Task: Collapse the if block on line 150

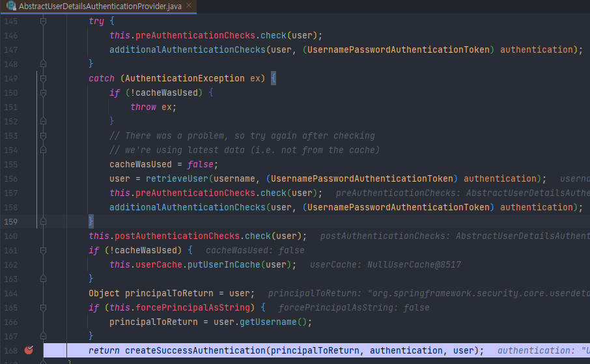Action: (43, 92)
